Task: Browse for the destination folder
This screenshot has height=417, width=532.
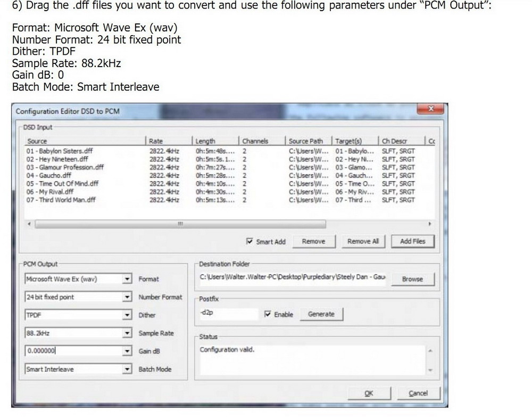Action: (x=413, y=279)
